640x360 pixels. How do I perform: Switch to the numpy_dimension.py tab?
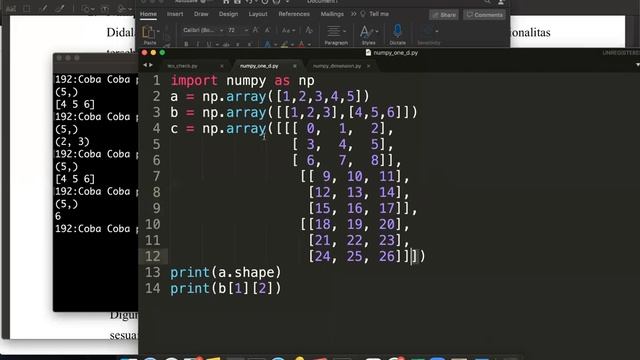337,66
